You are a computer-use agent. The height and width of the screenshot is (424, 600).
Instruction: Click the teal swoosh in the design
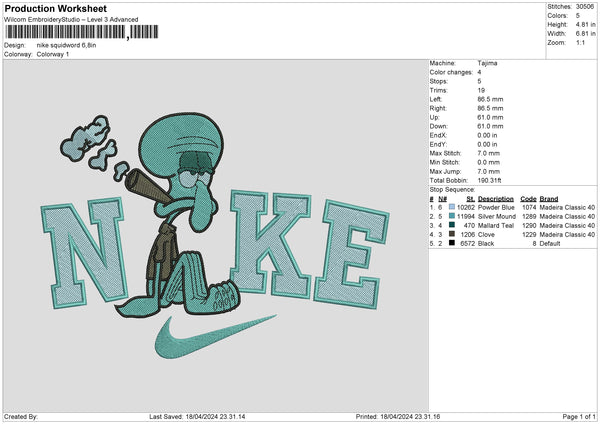click(x=215, y=338)
